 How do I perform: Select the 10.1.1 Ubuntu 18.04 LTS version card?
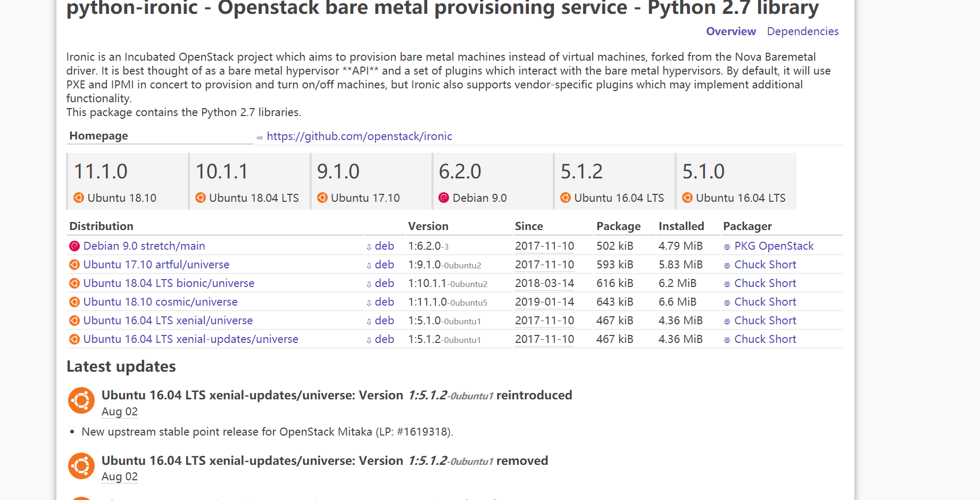pyautogui.click(x=249, y=182)
